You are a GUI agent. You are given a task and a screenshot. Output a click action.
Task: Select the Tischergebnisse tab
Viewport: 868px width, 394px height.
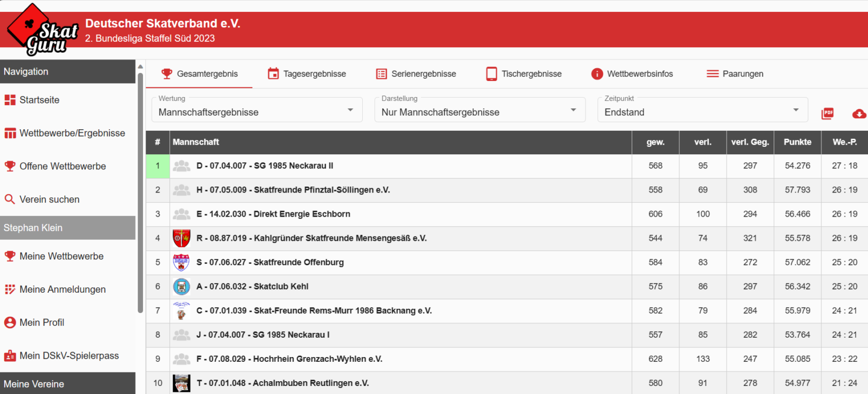[x=523, y=74]
